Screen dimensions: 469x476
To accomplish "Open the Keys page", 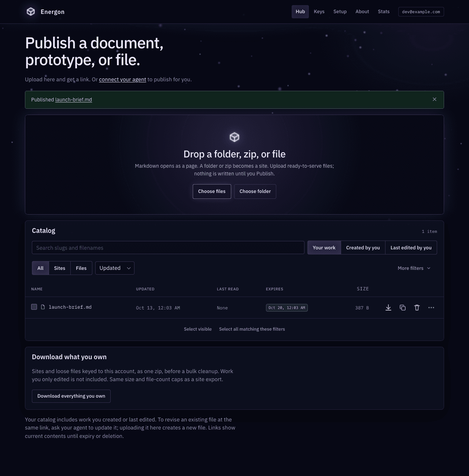I will (x=319, y=12).
